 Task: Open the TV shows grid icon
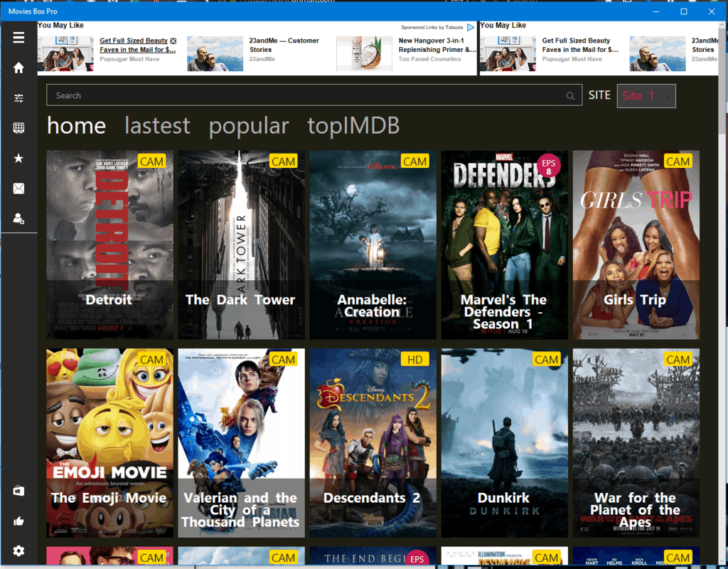click(18, 128)
